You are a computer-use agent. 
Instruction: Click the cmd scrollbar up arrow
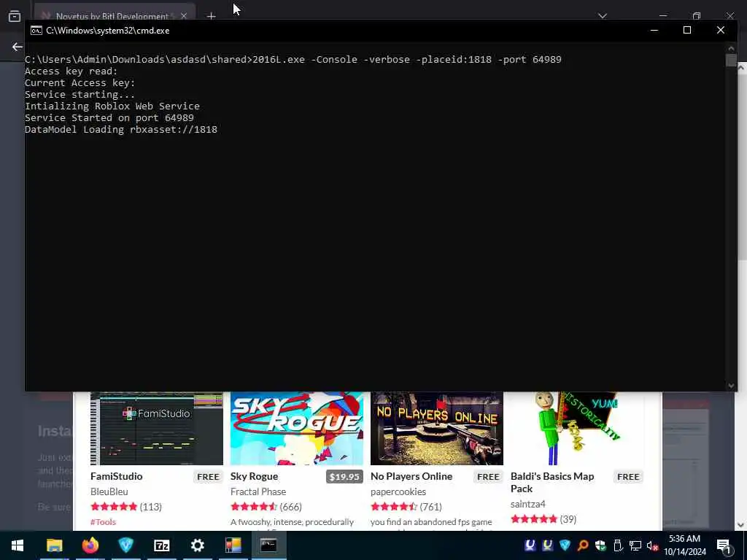pyautogui.click(x=731, y=48)
